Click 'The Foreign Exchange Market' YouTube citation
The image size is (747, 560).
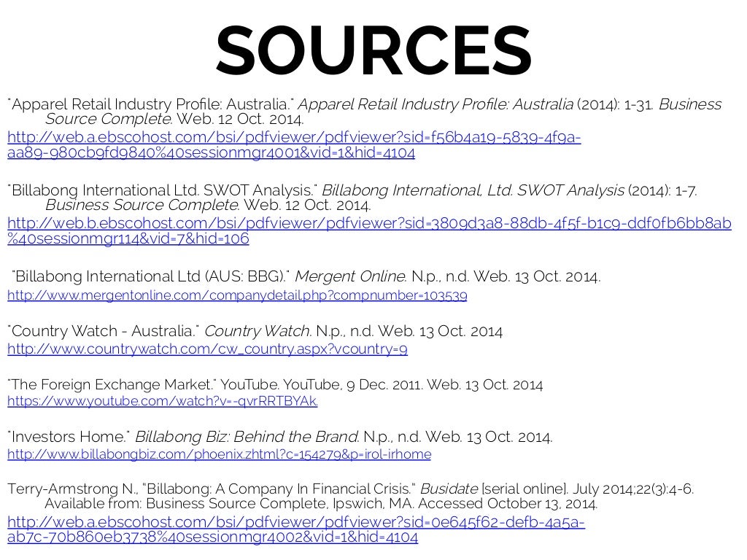[275, 385]
